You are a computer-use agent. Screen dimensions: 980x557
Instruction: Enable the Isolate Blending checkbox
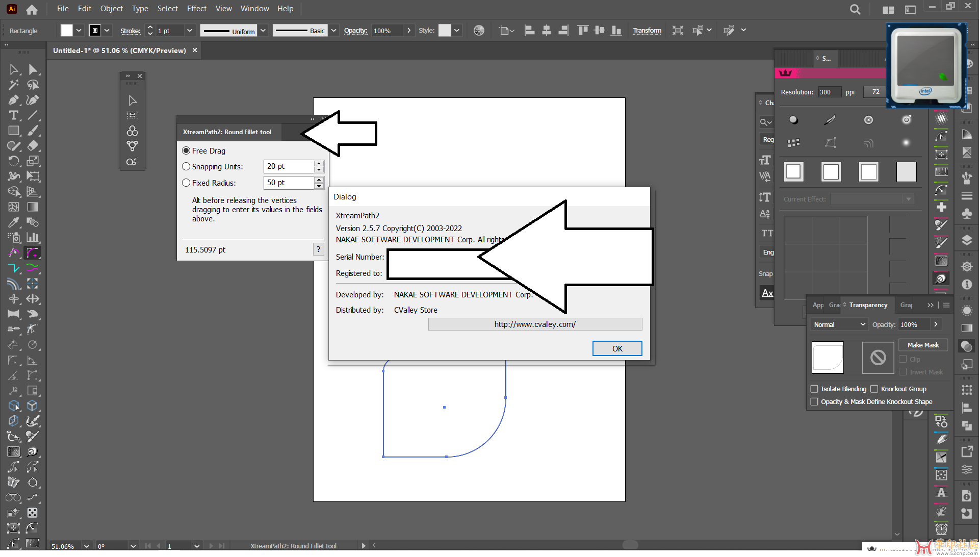pos(814,389)
